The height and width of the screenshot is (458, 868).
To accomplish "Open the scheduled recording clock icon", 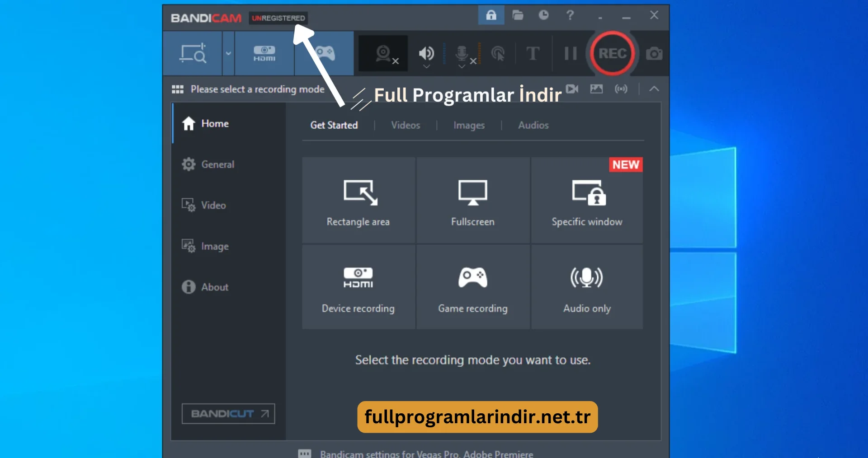I will point(543,15).
